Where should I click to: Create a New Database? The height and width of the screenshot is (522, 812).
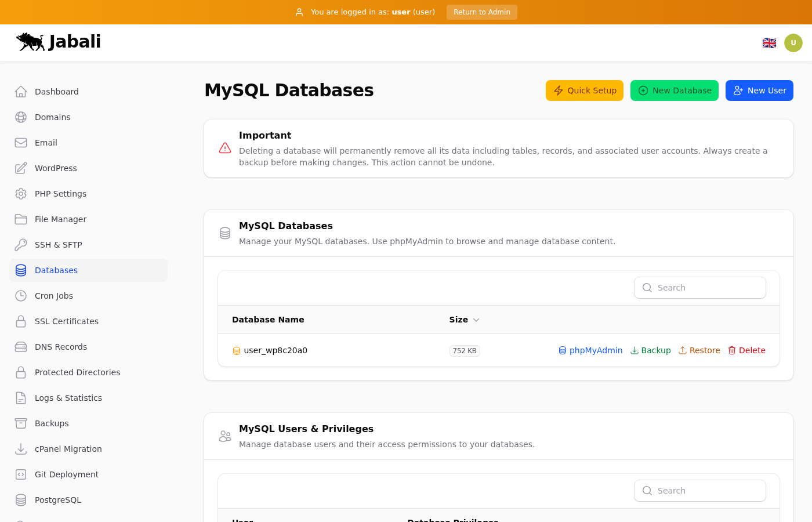click(674, 90)
